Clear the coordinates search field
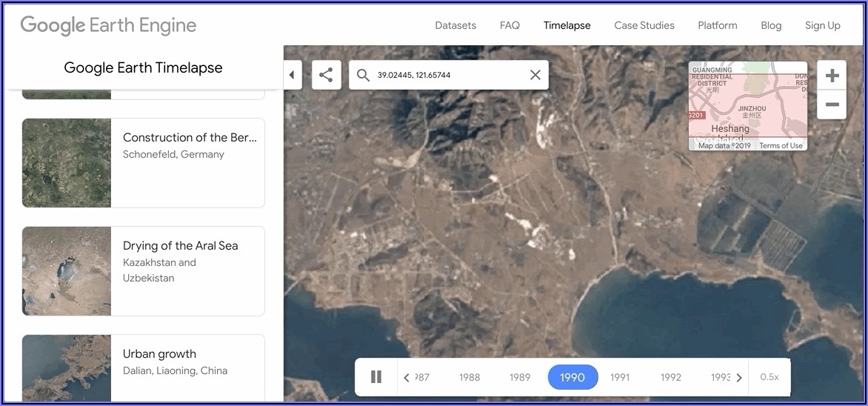 point(535,75)
